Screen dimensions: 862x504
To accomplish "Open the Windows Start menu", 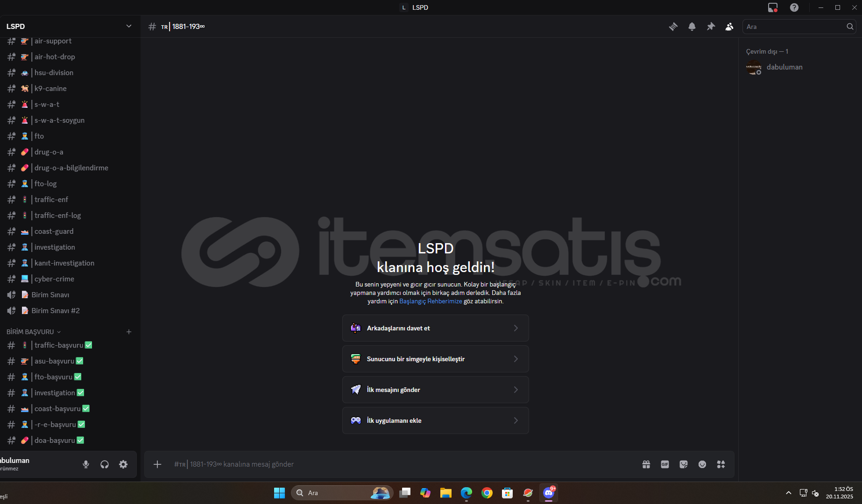I will 279,493.
